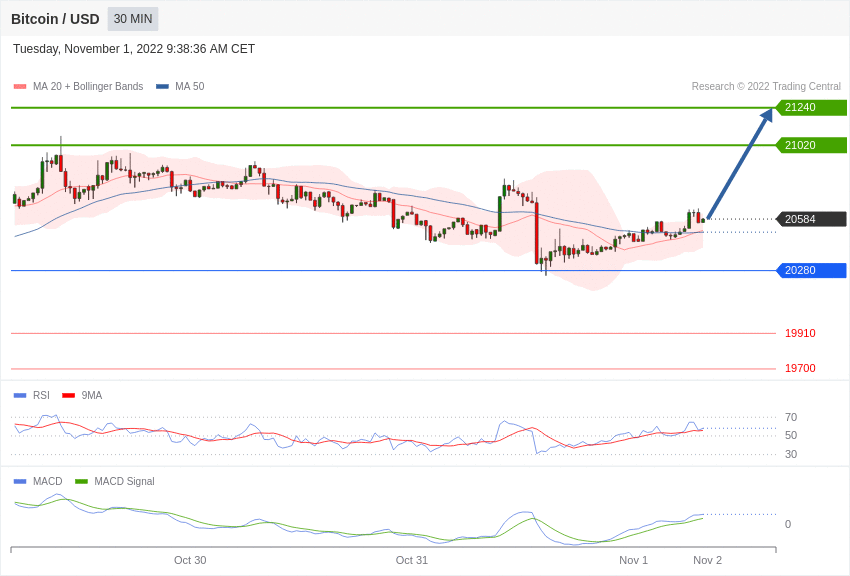The image size is (850, 576).
Task: Click the 19700 red support label
Action: (x=800, y=368)
